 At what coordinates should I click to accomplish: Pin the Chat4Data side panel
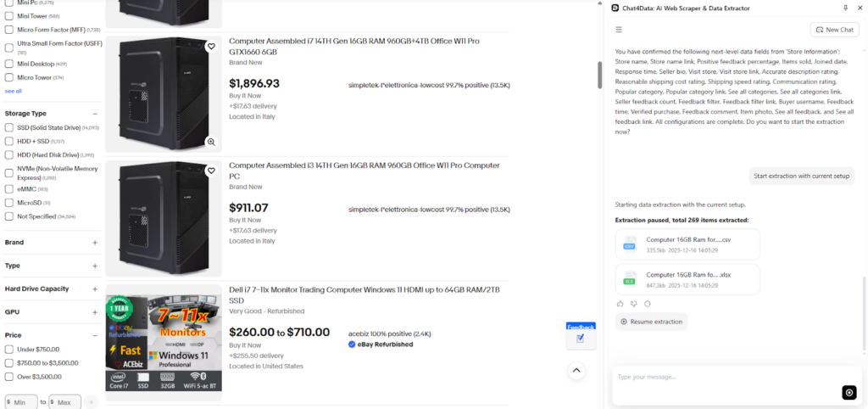point(845,8)
